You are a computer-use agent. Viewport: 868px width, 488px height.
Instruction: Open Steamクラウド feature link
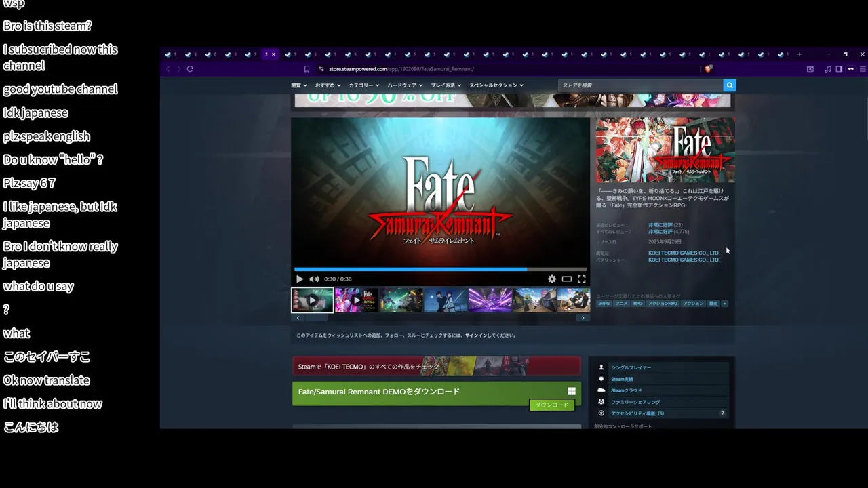pos(627,390)
